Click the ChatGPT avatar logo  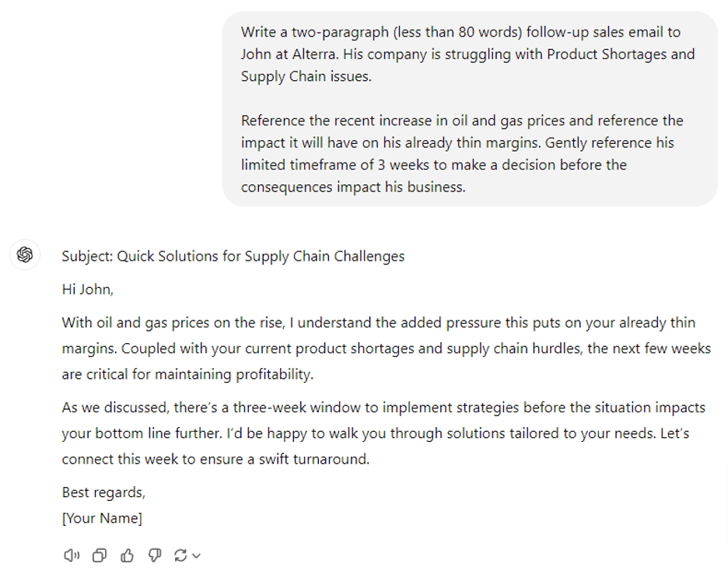[x=24, y=254]
